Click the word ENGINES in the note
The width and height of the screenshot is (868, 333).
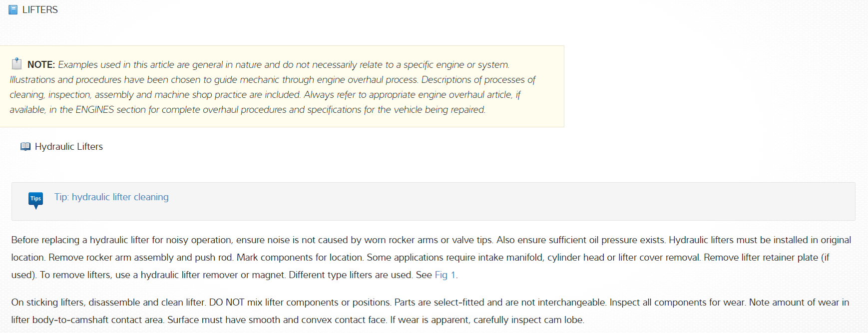coord(95,110)
